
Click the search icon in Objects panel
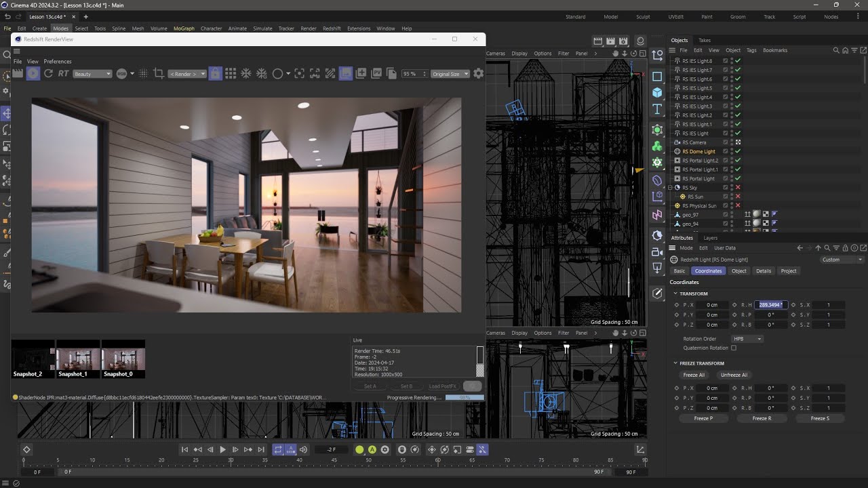coord(836,50)
